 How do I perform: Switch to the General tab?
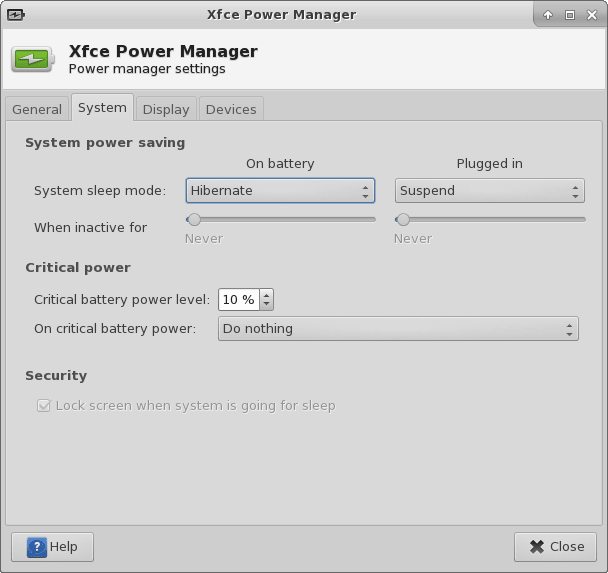coord(37,109)
